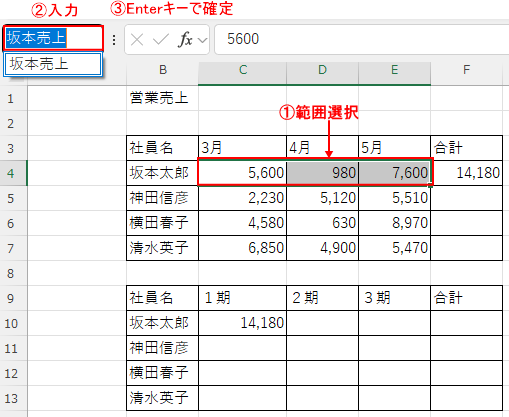Click the cell with value 8,970
Image resolution: width=509 pixels, height=417 pixels.
394,223
